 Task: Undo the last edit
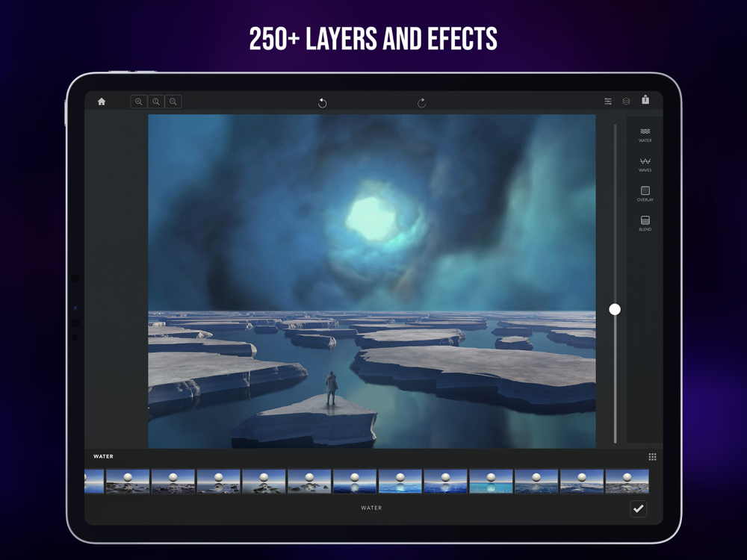pos(323,103)
